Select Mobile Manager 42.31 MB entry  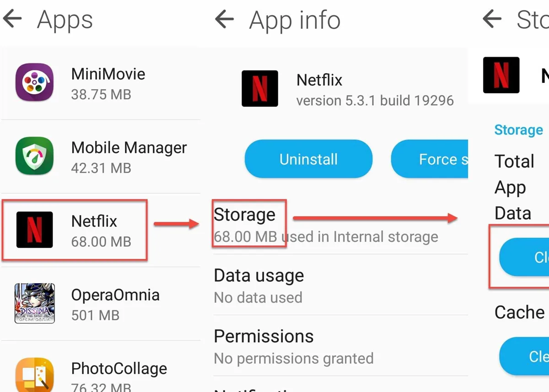101,156
